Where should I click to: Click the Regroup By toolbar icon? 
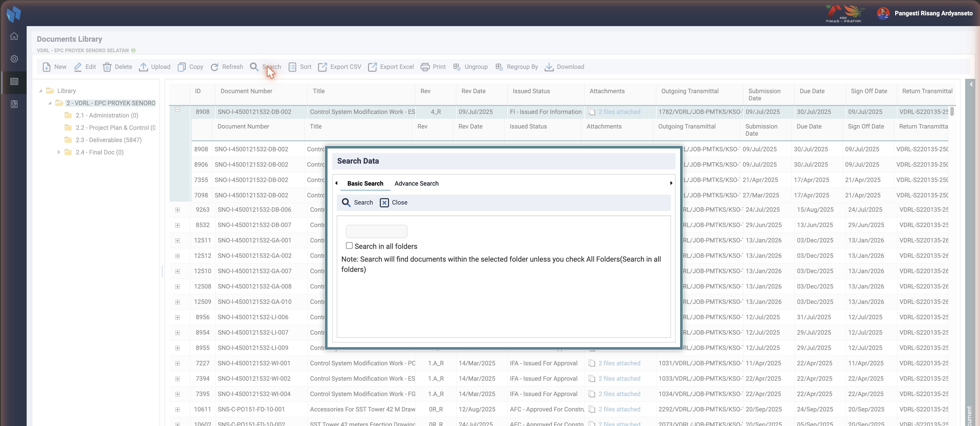click(499, 67)
